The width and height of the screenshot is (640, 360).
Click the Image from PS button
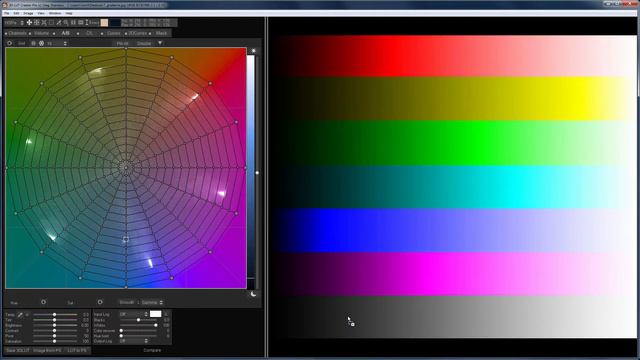(47, 350)
